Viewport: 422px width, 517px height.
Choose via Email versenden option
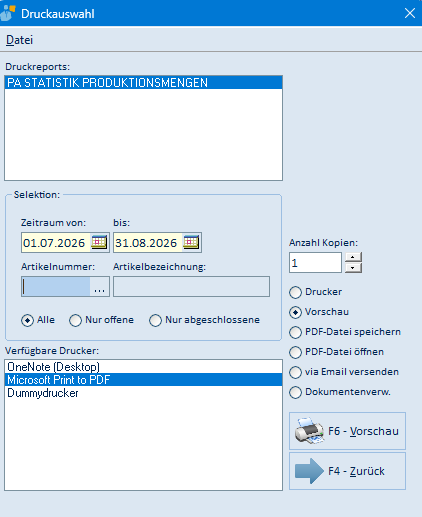click(295, 372)
